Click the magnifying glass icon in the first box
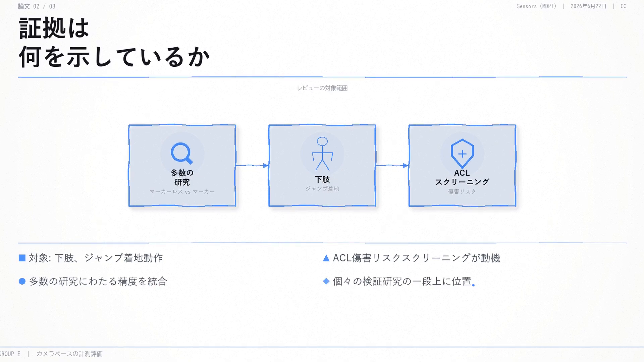Screen dimensions: 644x362 tap(182, 154)
